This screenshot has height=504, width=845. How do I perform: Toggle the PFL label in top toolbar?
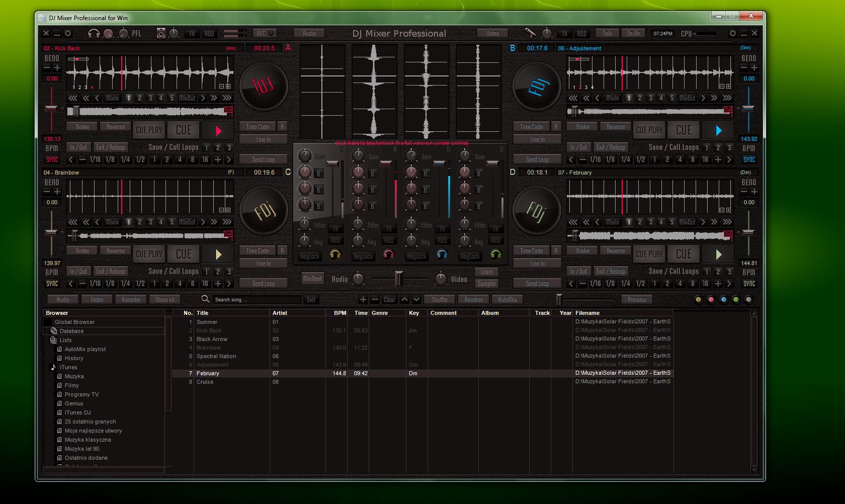(136, 34)
